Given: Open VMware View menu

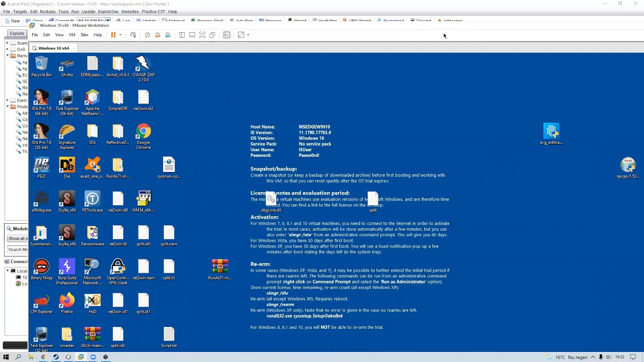Looking at the screenshot, I should pyautogui.click(x=59, y=35).
